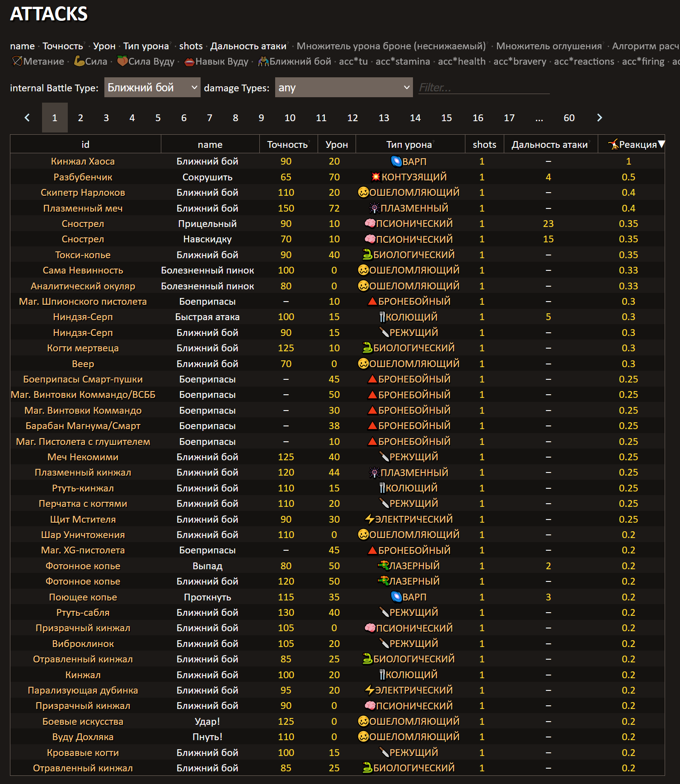Open the Токси-копье item link
The width and height of the screenshot is (680, 784).
pos(83,255)
